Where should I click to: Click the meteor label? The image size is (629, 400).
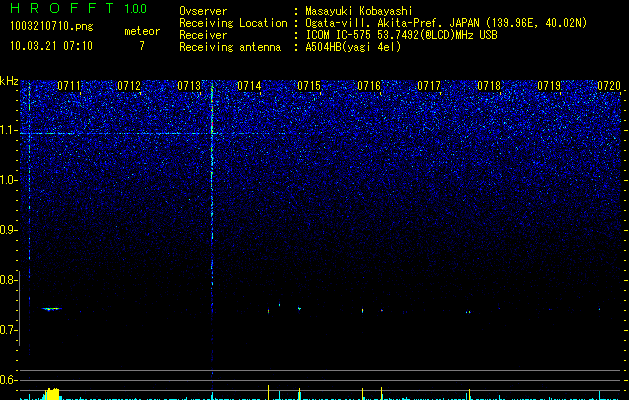[x=142, y=31]
